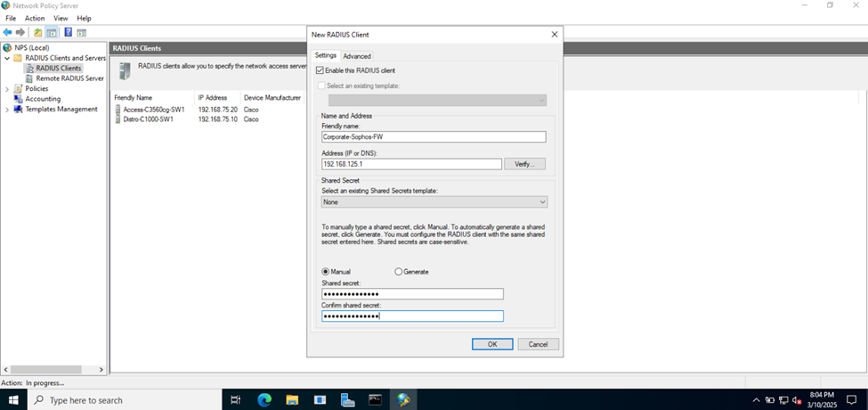This screenshot has width=868, height=410.
Task: Click the RADIUS Clients and Servers folder icon
Action: pyautogui.click(x=18, y=58)
